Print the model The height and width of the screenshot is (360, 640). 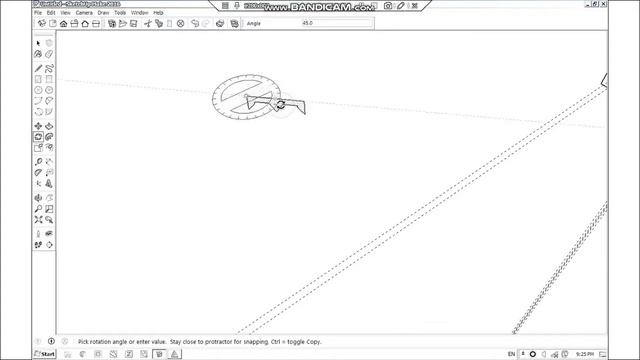pos(220,24)
